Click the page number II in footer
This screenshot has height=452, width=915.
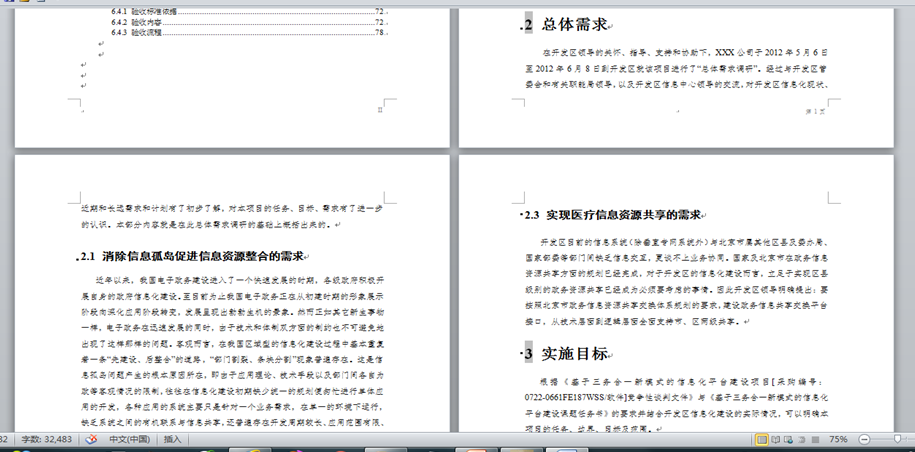point(380,110)
